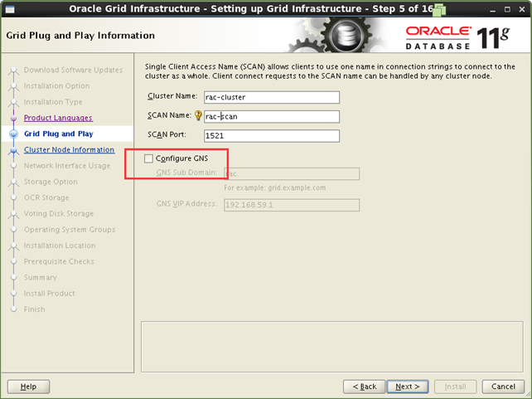Click the Installation Option step

[56, 86]
